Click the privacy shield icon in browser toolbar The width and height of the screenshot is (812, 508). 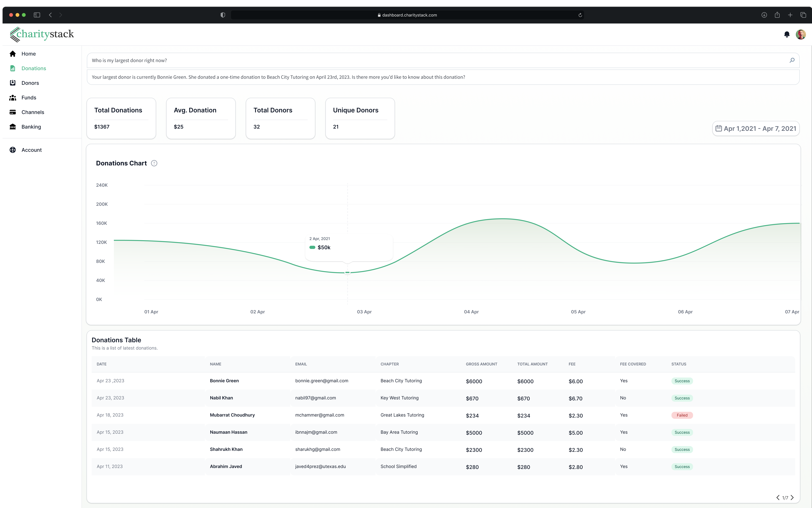[x=223, y=15]
